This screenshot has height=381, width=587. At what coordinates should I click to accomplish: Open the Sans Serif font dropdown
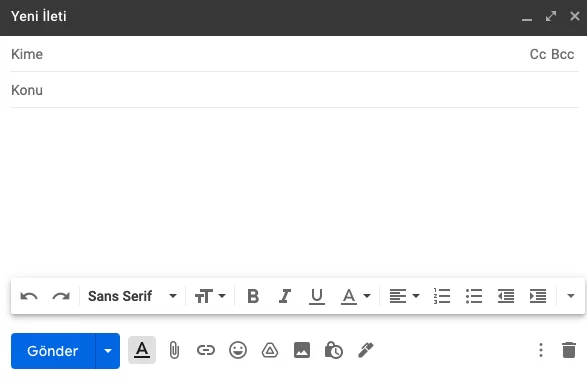coord(132,296)
